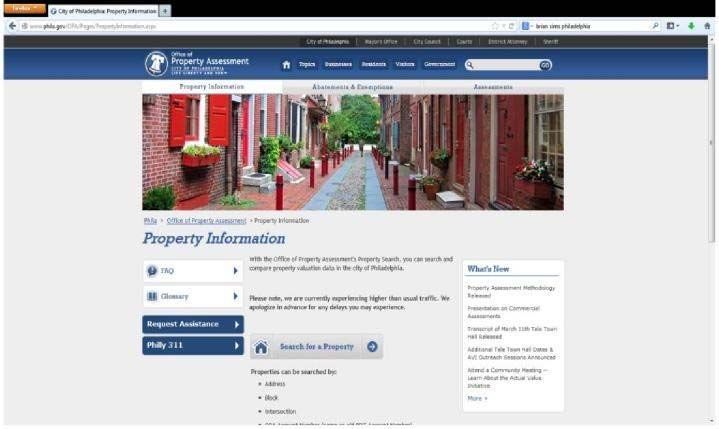Switch to the Assessments tab
The width and height of the screenshot is (719, 429).
click(x=493, y=87)
